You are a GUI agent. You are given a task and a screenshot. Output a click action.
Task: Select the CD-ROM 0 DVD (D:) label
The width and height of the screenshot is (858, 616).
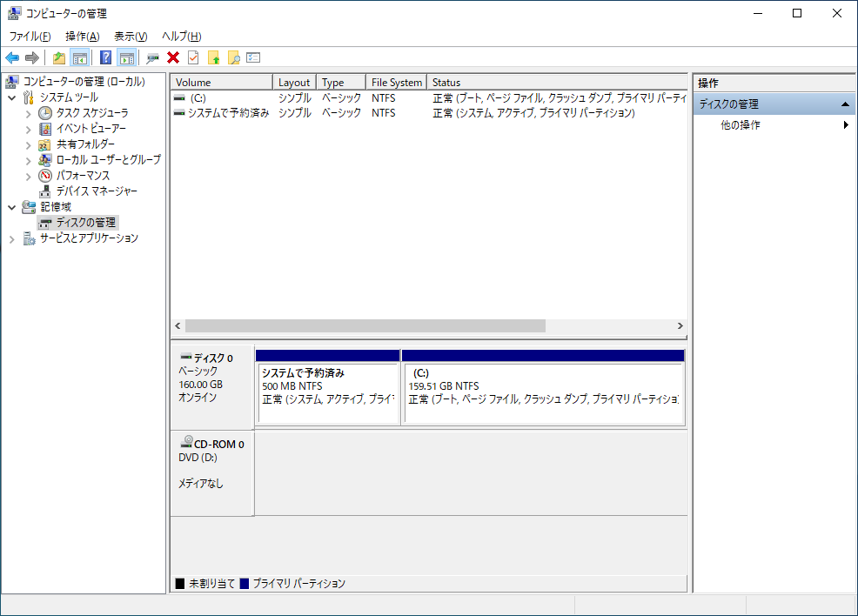[212, 472]
